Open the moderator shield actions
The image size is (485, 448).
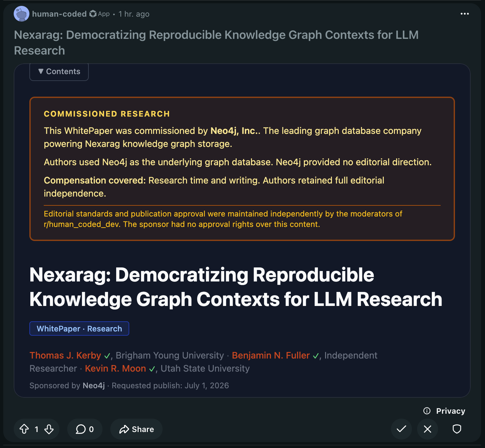click(x=457, y=429)
